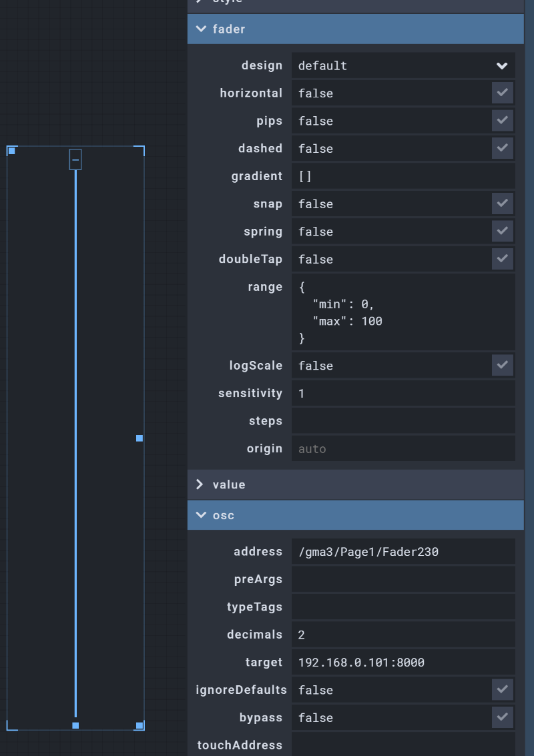Click the widget's right-edge resize handle

[x=140, y=438]
